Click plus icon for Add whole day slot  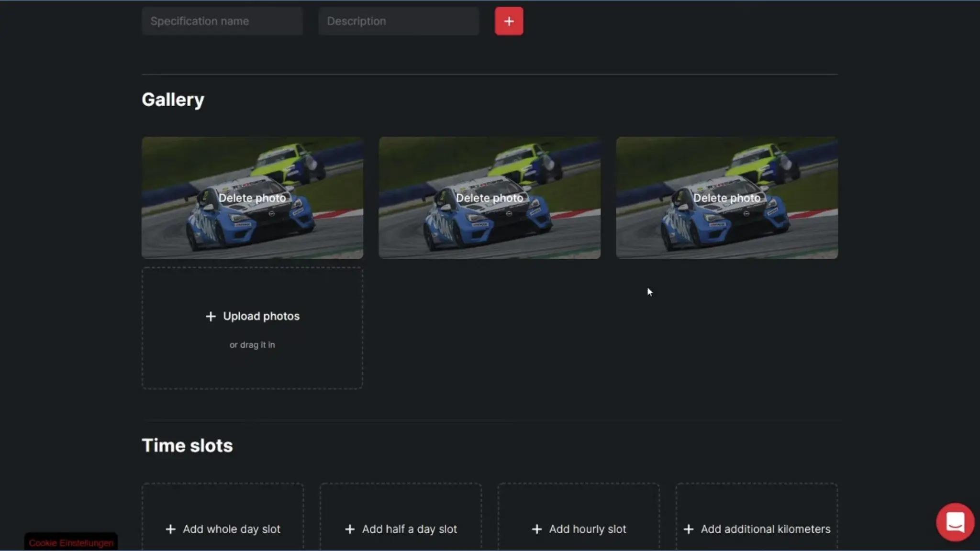tap(170, 529)
